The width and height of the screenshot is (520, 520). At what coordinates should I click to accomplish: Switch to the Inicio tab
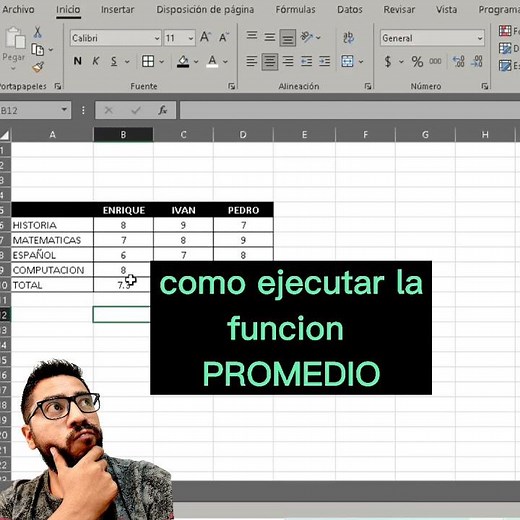(x=68, y=9)
